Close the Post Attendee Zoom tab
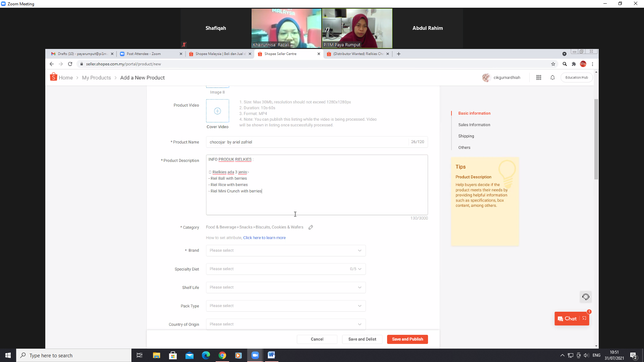The image size is (644, 362). point(181,54)
